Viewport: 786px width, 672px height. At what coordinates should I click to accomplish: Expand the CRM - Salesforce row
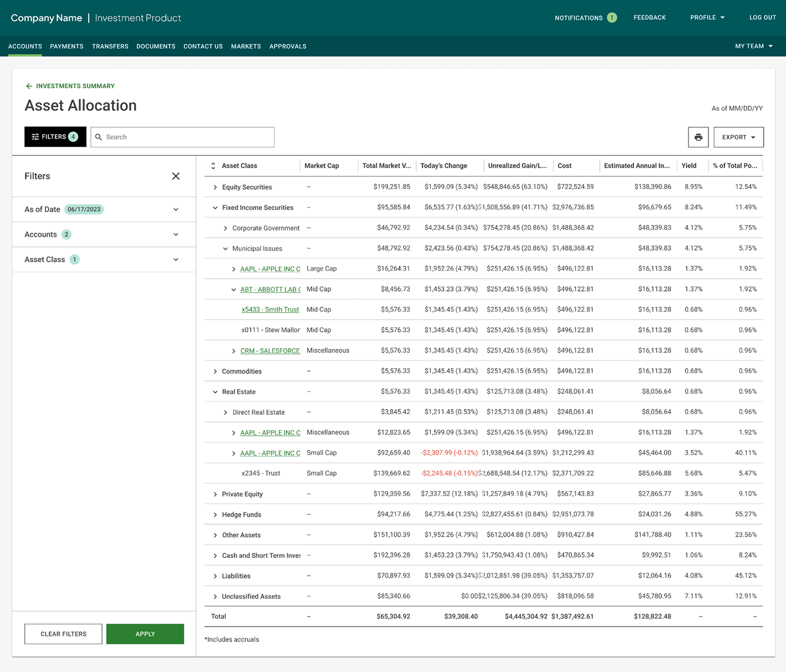tap(234, 351)
